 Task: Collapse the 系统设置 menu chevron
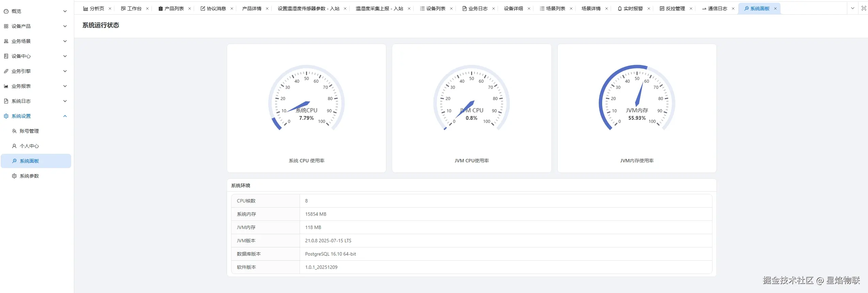[65, 116]
